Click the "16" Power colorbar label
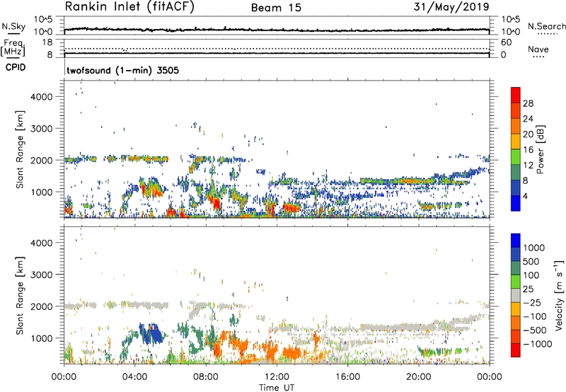The height and width of the screenshot is (392, 566). pyautogui.click(x=528, y=150)
